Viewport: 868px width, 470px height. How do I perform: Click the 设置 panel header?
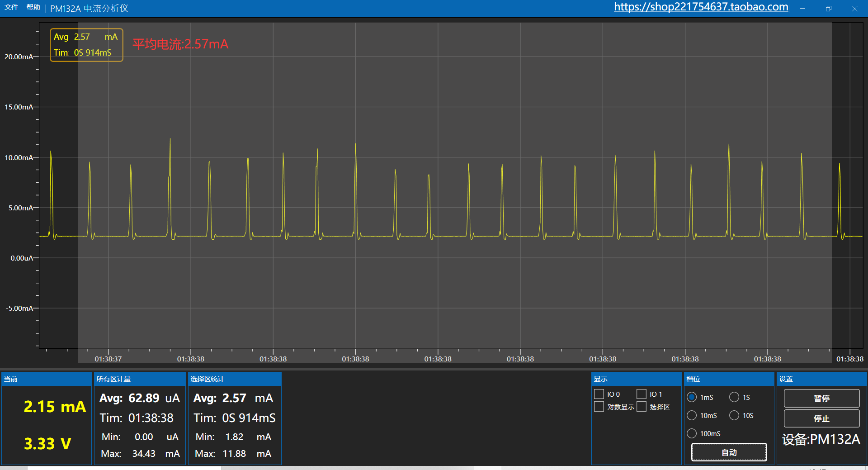tap(821, 379)
